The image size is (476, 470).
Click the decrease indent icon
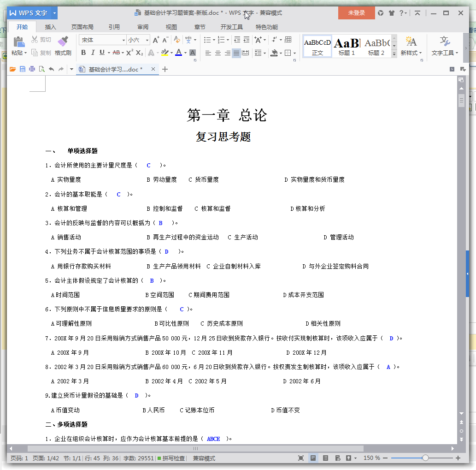point(237,40)
